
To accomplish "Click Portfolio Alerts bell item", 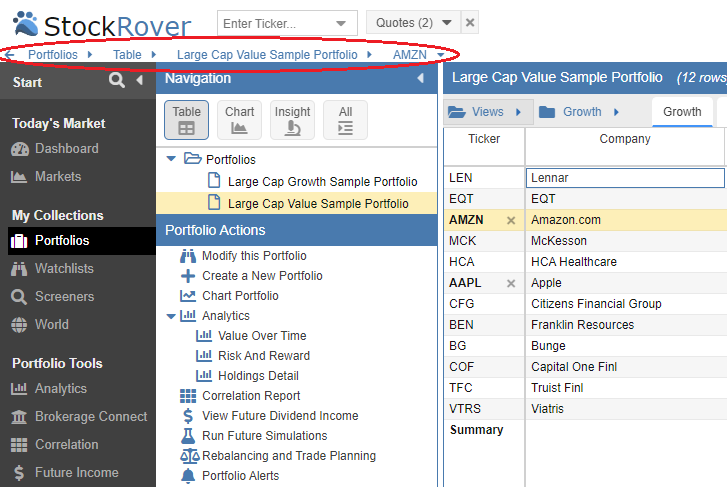I will click(x=240, y=476).
